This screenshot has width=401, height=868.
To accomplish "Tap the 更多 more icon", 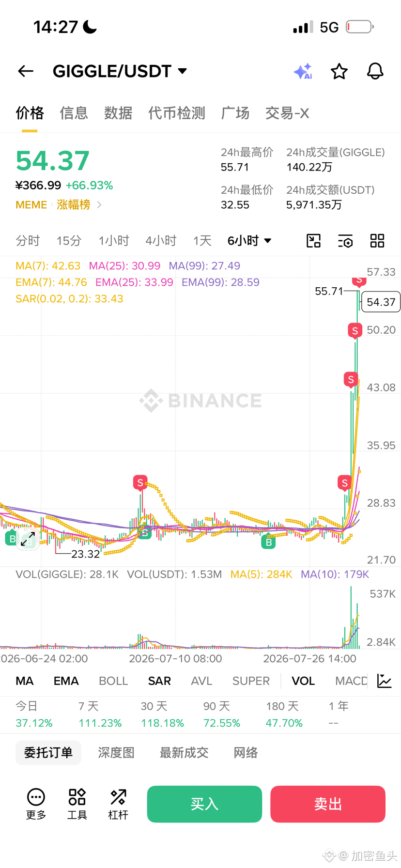I will click(x=36, y=804).
